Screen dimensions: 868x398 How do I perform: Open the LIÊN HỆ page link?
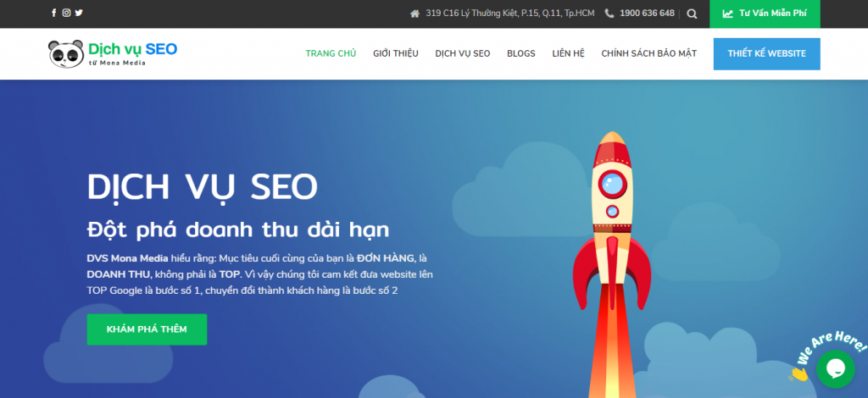[569, 53]
